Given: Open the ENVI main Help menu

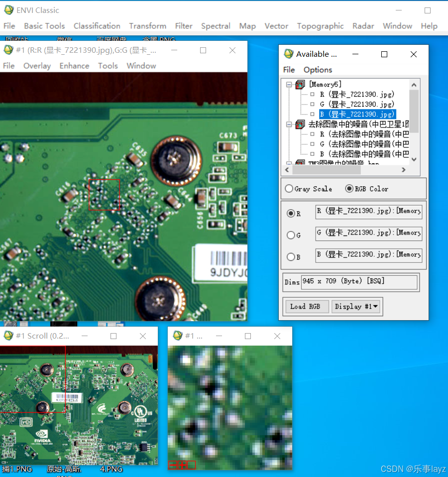Looking at the screenshot, I should tap(429, 26).
